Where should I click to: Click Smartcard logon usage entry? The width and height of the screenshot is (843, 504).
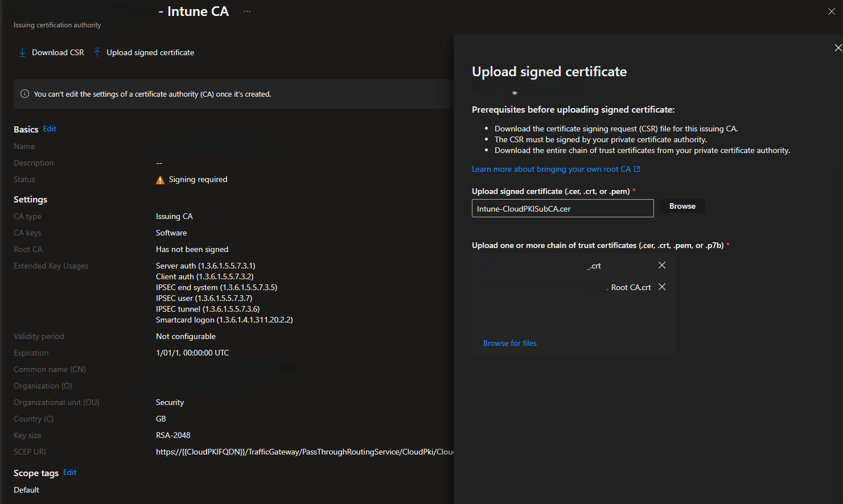224,320
